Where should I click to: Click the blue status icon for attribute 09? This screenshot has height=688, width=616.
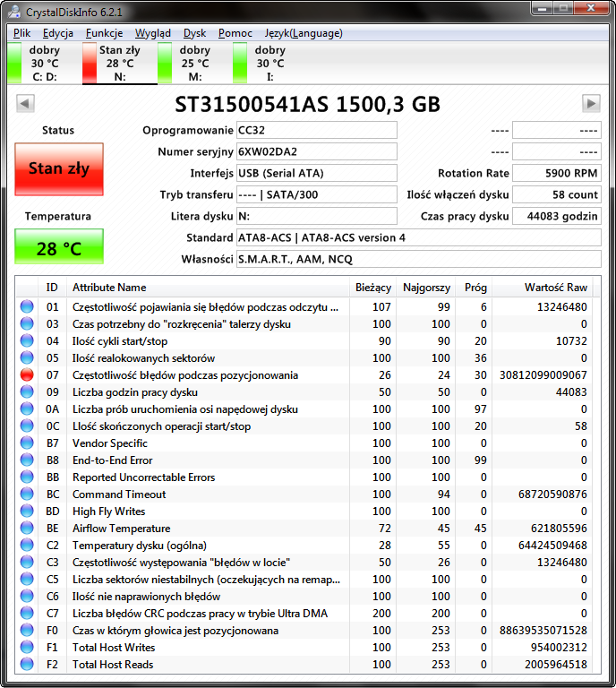(x=27, y=391)
